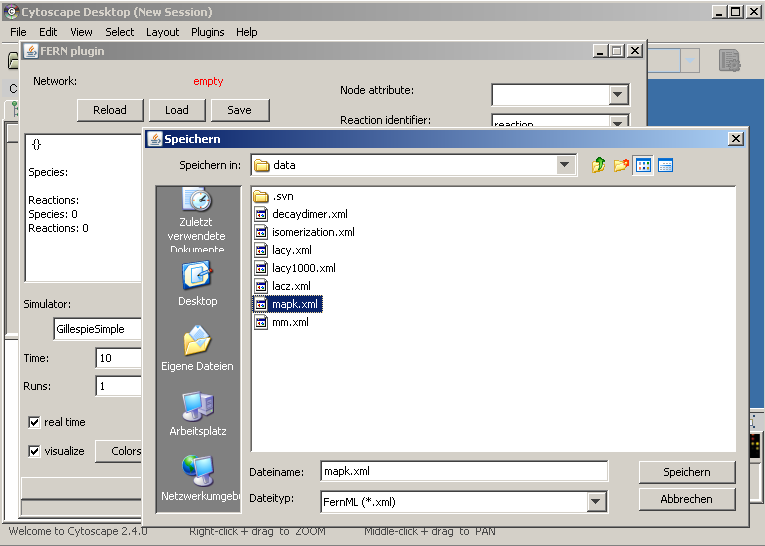Click the Time input field

coord(119,358)
